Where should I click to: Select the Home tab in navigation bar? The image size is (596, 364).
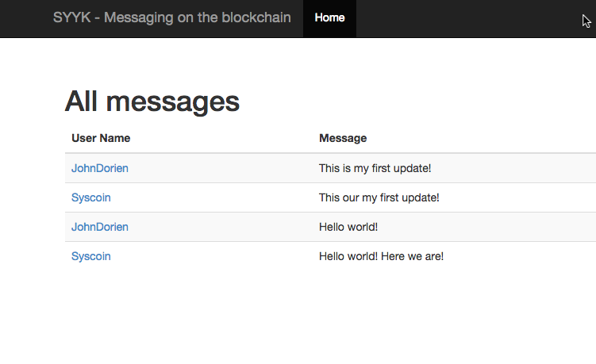329,18
